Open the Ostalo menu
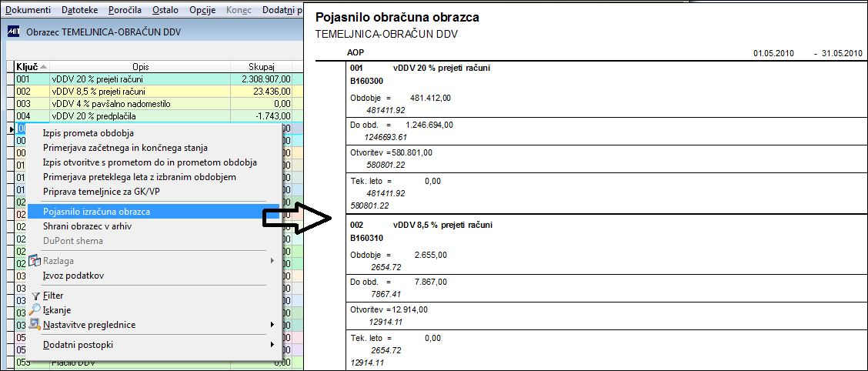The width and height of the screenshot is (868, 371). tap(165, 10)
